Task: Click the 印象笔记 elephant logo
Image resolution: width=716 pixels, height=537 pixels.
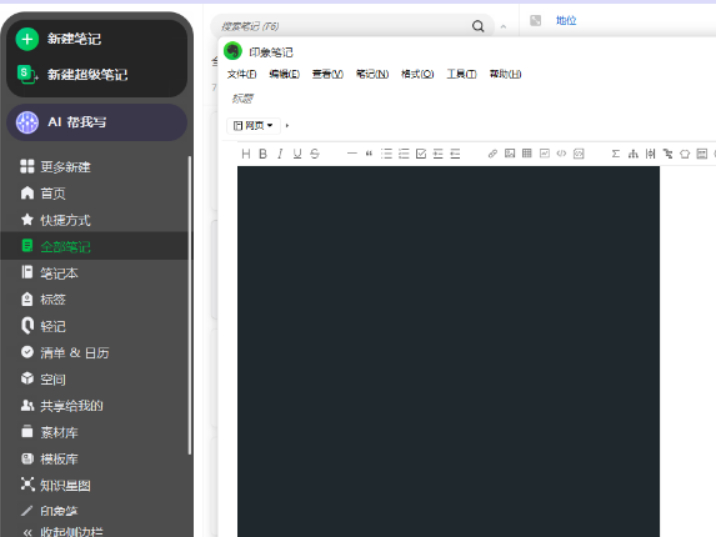Action: pyautogui.click(x=233, y=52)
